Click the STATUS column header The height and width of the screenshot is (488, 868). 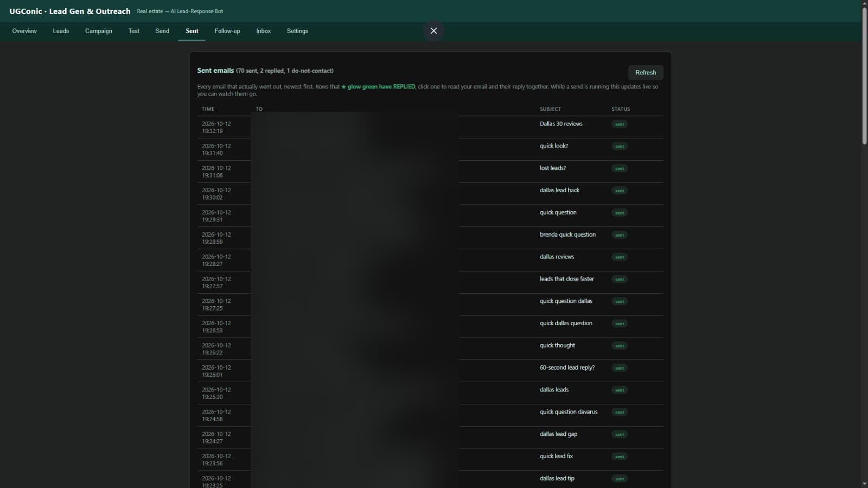[621, 109]
